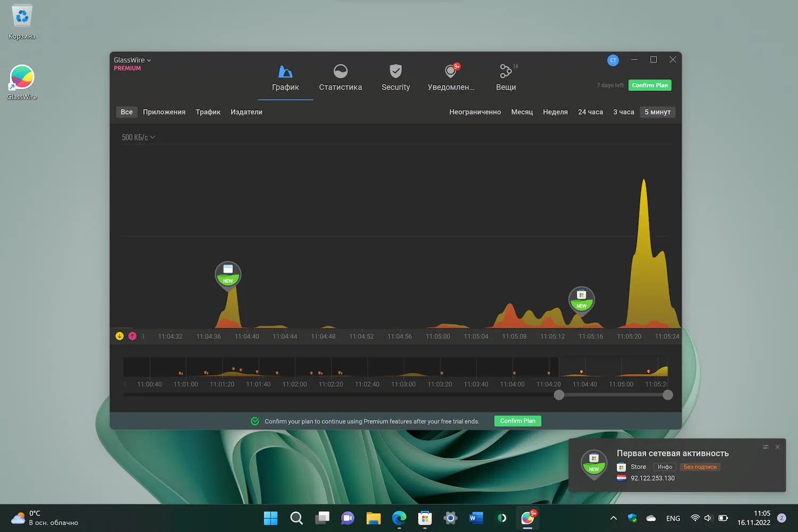Click Confirm Plan button in the header
This screenshot has height=532, width=798.
pos(650,85)
